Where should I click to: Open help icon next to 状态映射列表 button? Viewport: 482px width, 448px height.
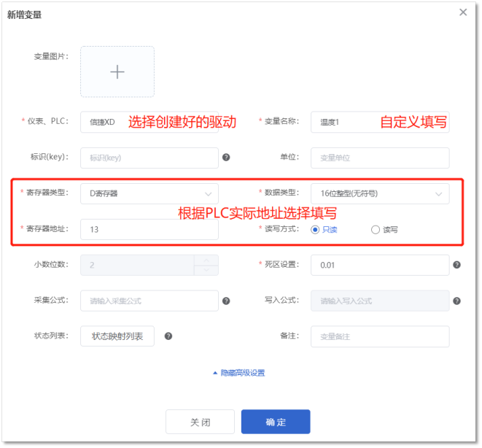point(168,336)
